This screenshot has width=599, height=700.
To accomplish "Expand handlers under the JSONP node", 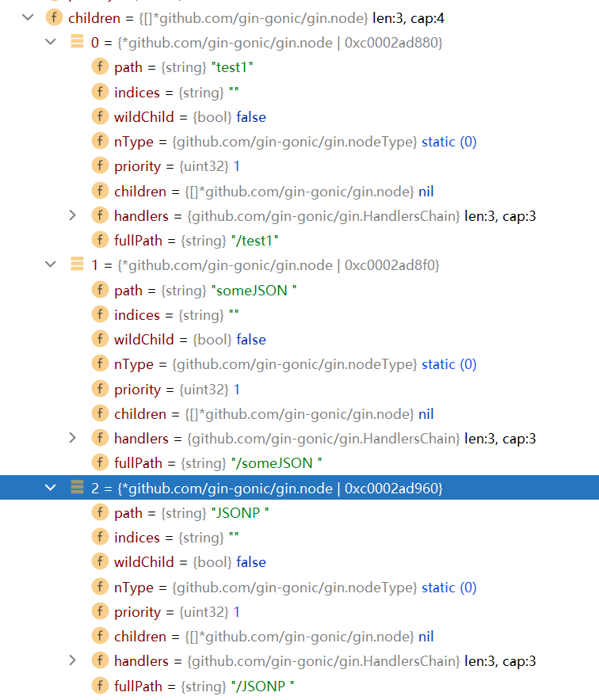I will tap(73, 660).
